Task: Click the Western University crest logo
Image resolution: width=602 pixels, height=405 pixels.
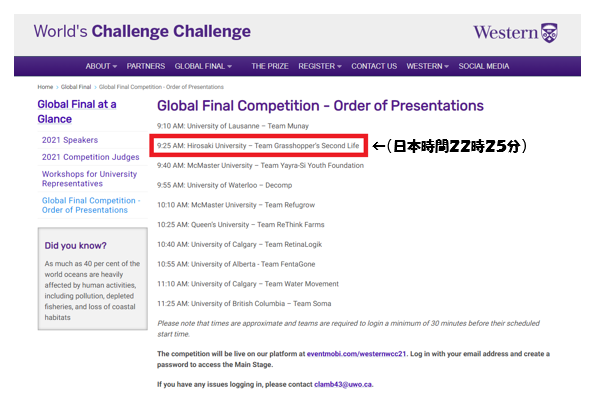Action: (x=549, y=33)
